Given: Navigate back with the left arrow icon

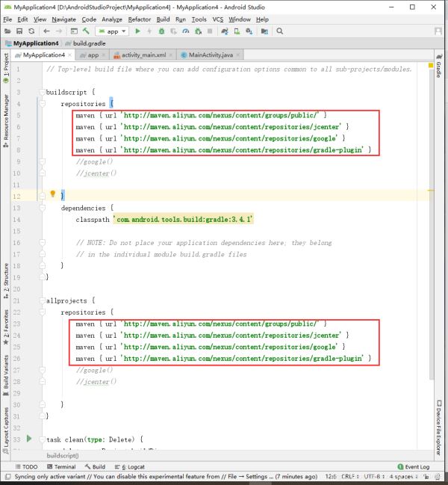Looking at the screenshot, I should (x=46, y=31).
